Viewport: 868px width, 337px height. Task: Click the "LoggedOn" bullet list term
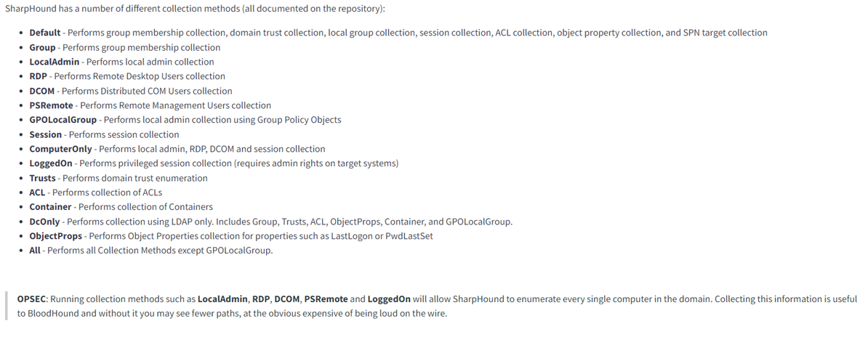coord(51,163)
